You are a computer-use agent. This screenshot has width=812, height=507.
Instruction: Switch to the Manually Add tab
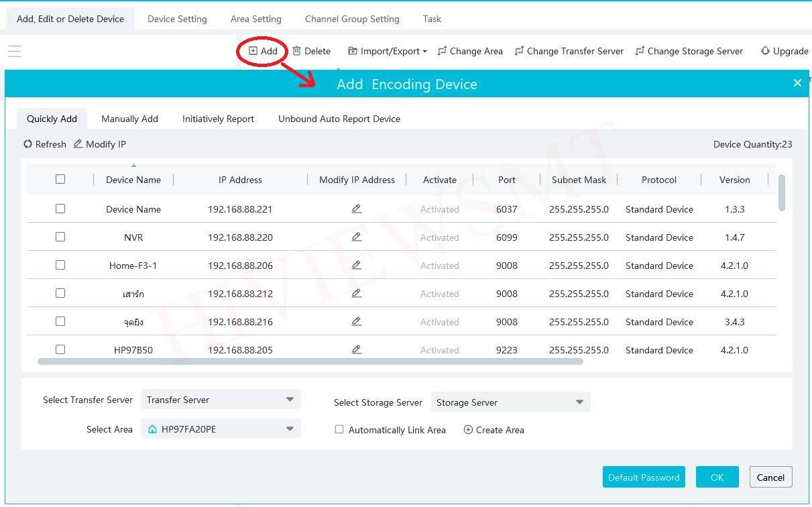(x=129, y=119)
